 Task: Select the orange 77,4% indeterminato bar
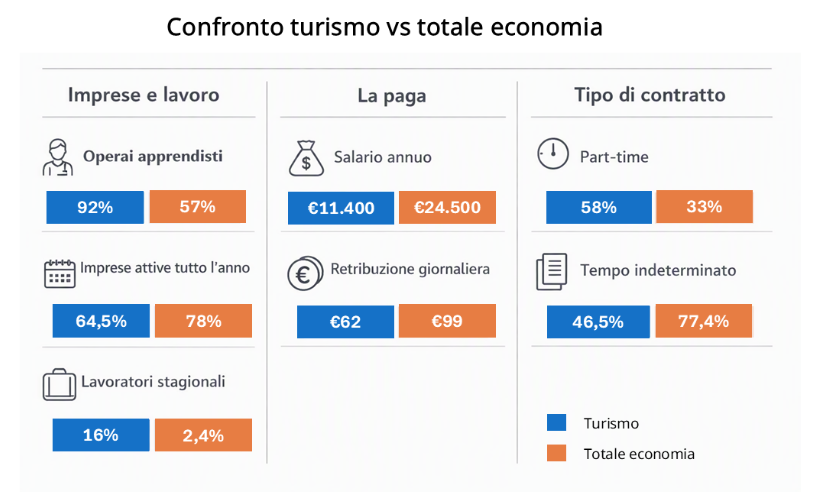coord(704,321)
